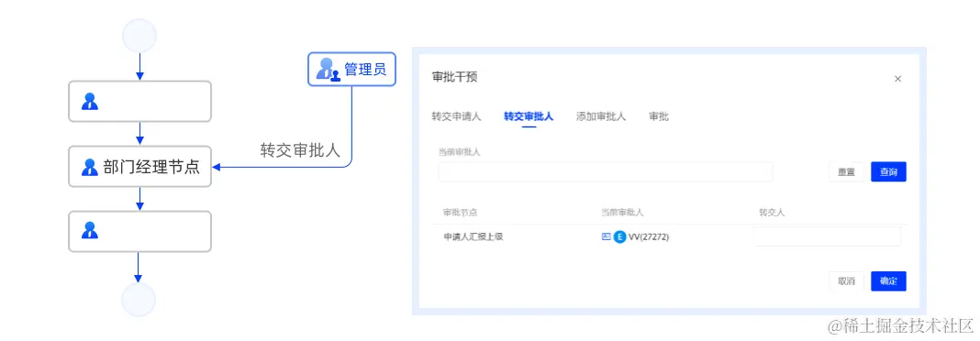Click the VV(27272) approver text
980x341 pixels.
click(649, 236)
